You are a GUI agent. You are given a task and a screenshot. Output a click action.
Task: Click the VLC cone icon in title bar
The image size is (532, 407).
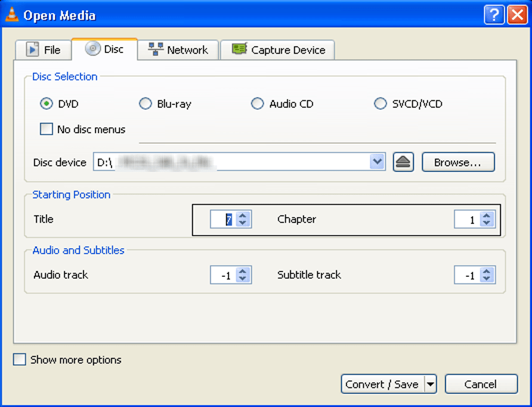tap(11, 15)
